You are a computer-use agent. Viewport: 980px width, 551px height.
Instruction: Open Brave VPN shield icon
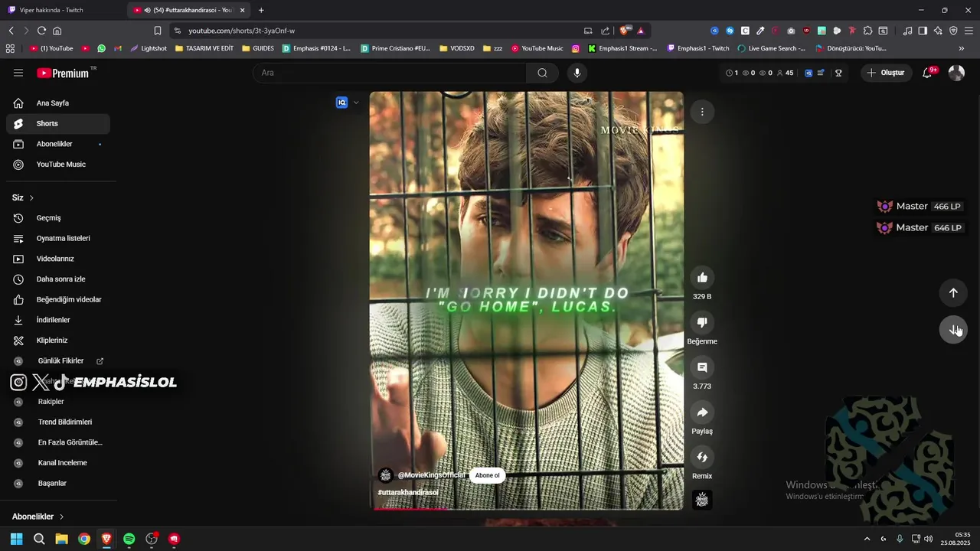953,31
